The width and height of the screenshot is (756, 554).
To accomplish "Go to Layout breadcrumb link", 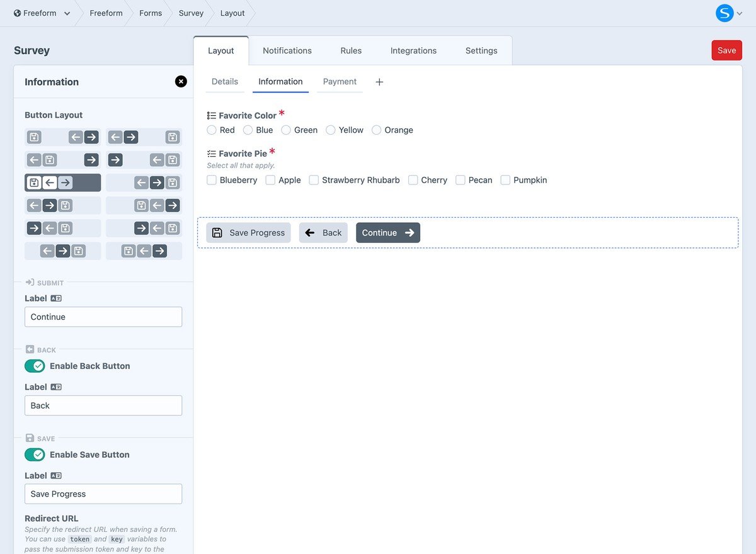I will pyautogui.click(x=232, y=13).
